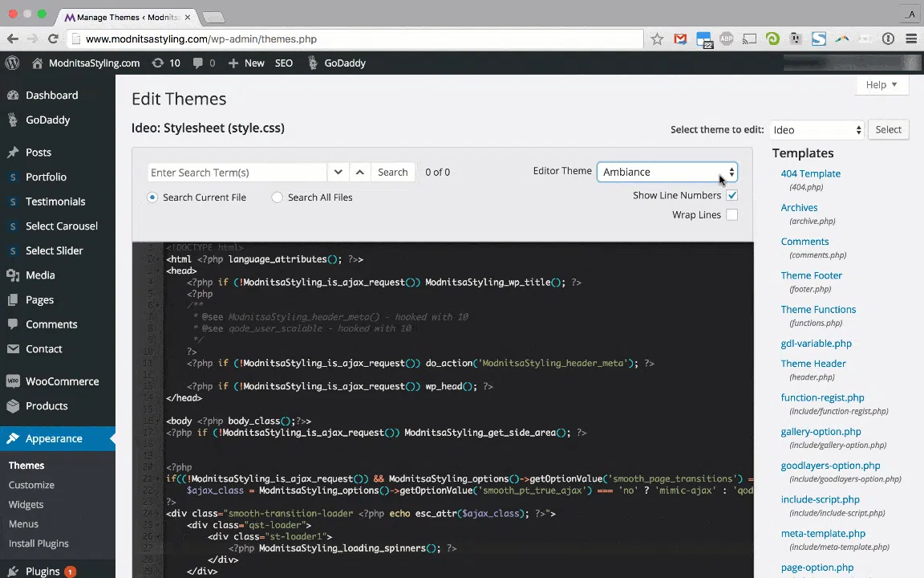
Task: Expand the Help panel tab
Action: pyautogui.click(x=881, y=85)
